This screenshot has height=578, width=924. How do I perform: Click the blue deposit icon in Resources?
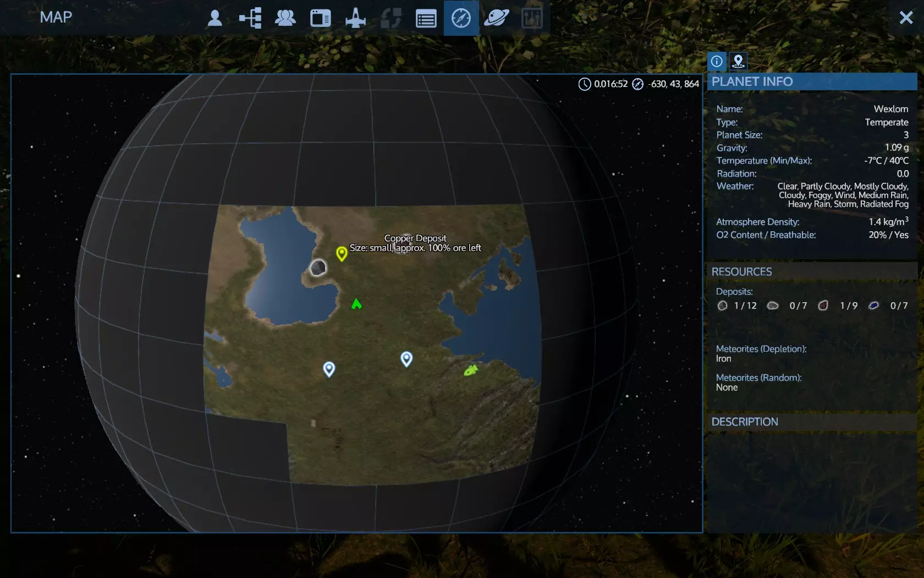tap(873, 306)
